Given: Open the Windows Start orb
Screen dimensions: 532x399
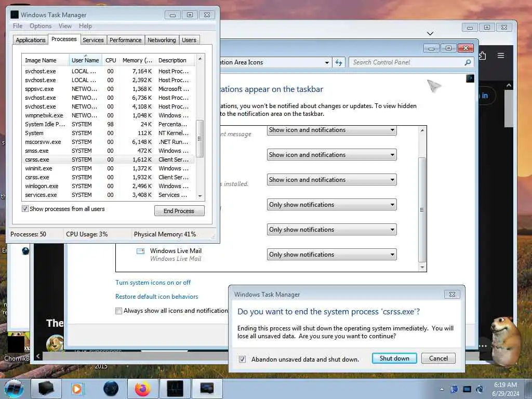Looking at the screenshot, I should [14, 389].
